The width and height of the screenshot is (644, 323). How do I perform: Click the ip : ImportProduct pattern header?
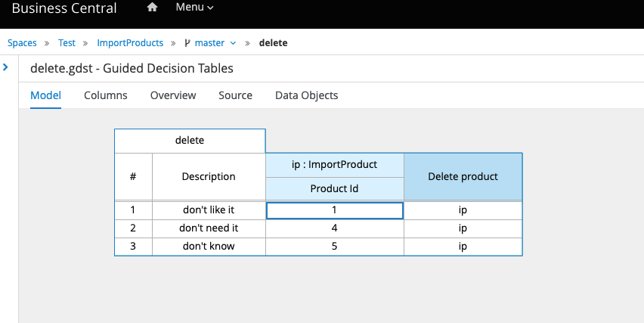click(x=334, y=164)
